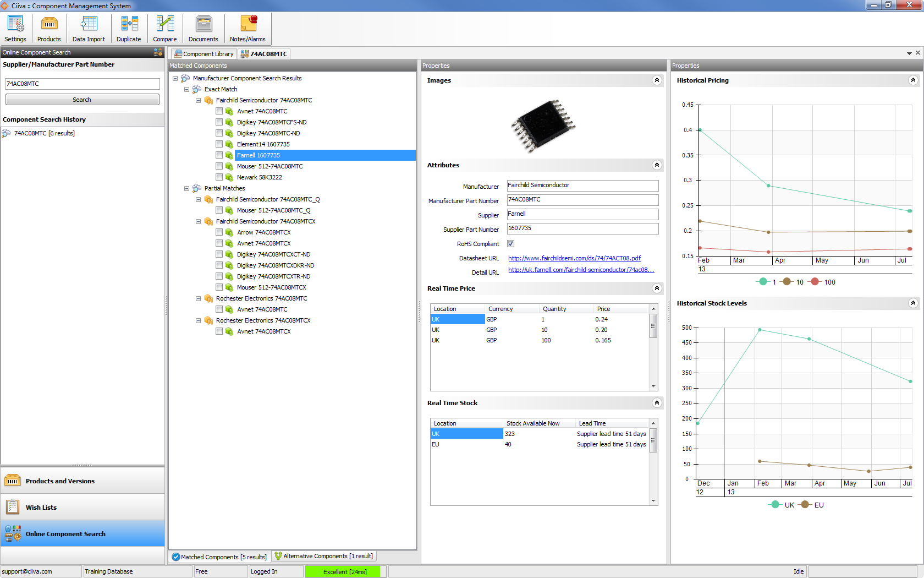
Task: Open Notes/Alarms from the toolbar
Action: click(248, 29)
